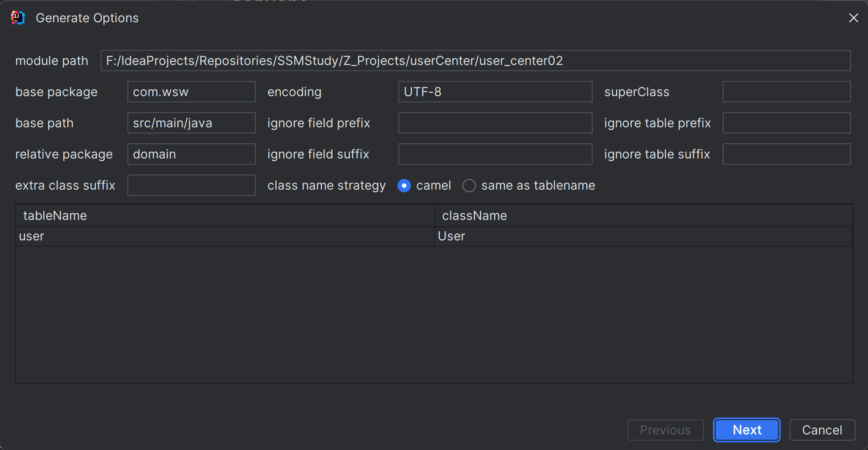Screen dimensions: 868x450
Task: Close the Generate Options dialog
Action: tap(853, 18)
